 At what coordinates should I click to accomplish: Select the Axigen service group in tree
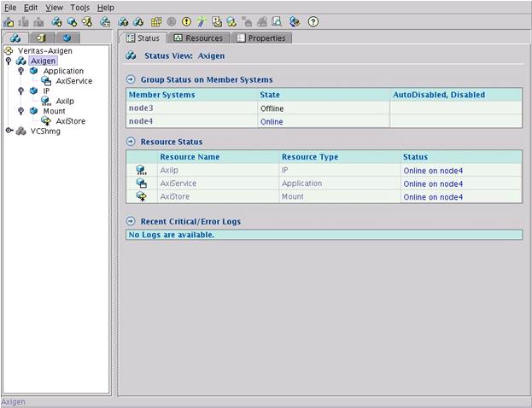pyautogui.click(x=43, y=61)
